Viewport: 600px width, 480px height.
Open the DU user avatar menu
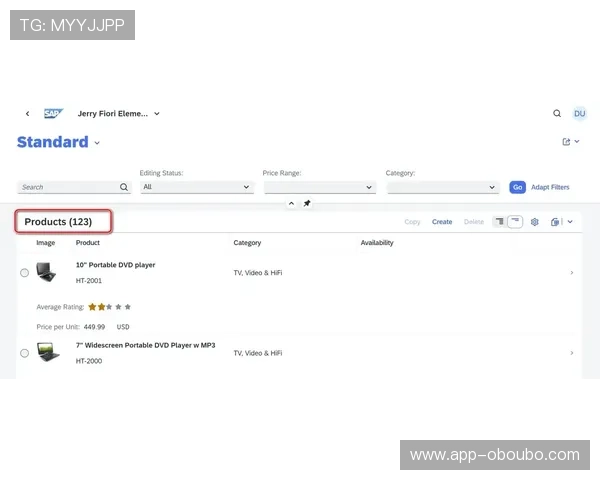[579, 114]
